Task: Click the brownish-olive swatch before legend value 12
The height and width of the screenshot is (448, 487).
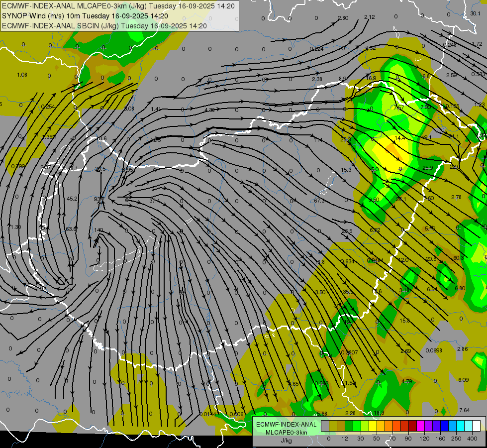Action: click(341, 426)
